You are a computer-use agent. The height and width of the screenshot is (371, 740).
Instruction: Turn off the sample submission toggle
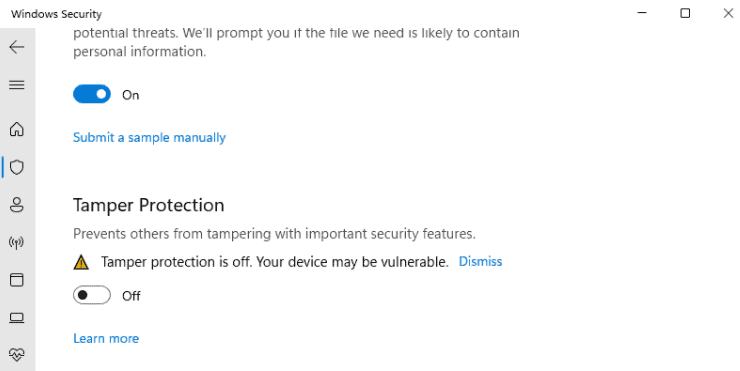(92, 94)
